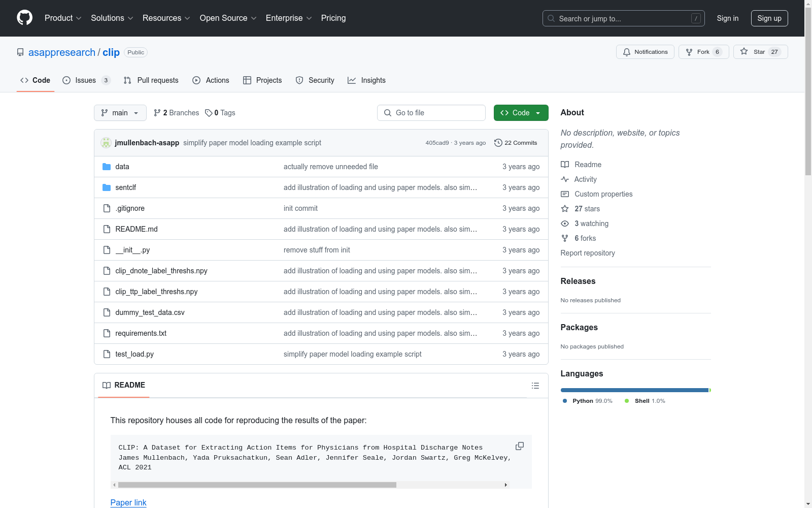The width and height of the screenshot is (812, 508).
Task: Click the commit history clock icon
Action: click(x=498, y=143)
